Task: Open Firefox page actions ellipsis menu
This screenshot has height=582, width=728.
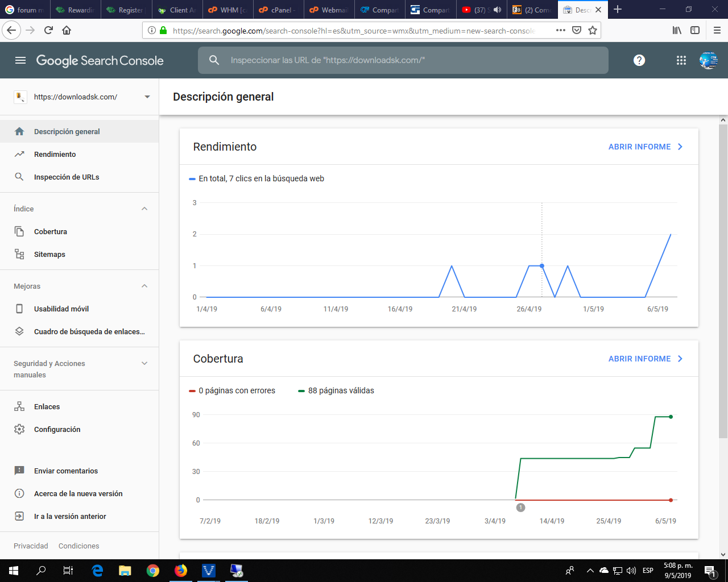Action: click(561, 30)
